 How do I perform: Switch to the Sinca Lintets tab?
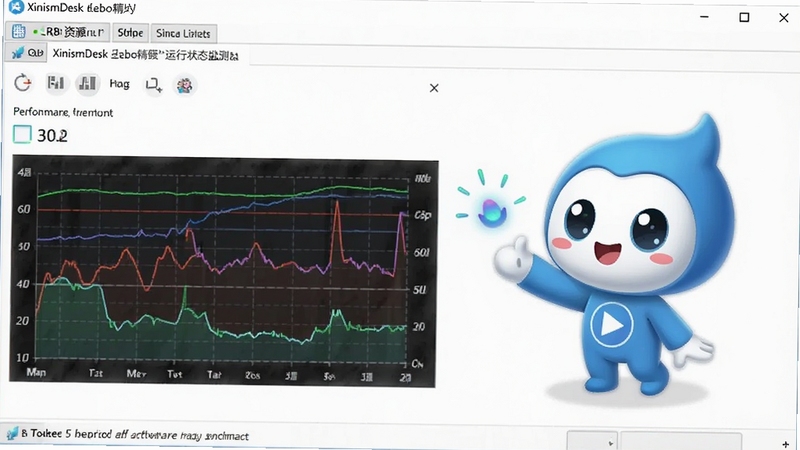coord(183,33)
